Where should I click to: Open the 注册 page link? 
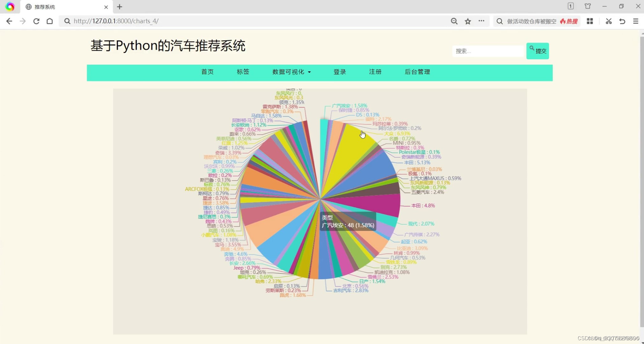pyautogui.click(x=375, y=72)
